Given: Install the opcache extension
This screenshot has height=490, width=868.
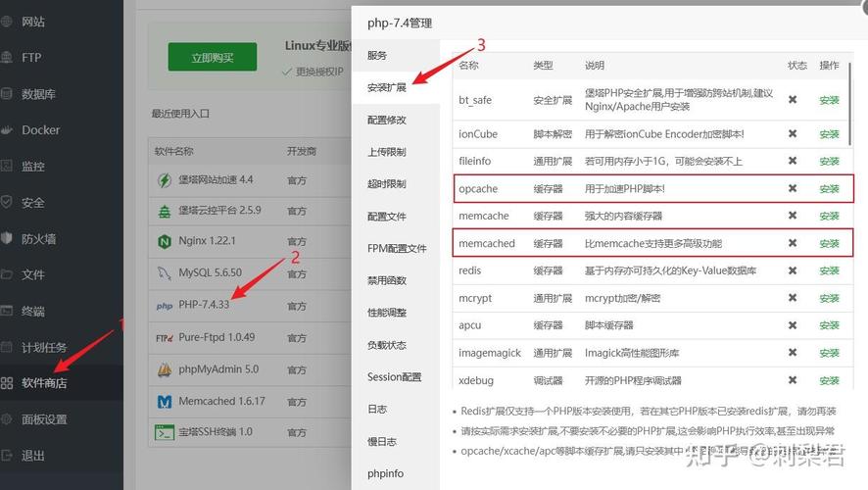Looking at the screenshot, I should (829, 189).
